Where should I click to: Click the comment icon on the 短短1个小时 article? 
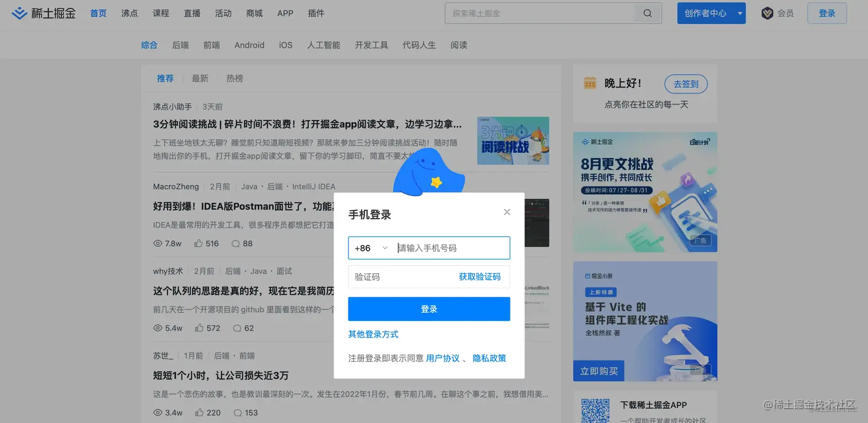pyautogui.click(x=237, y=413)
